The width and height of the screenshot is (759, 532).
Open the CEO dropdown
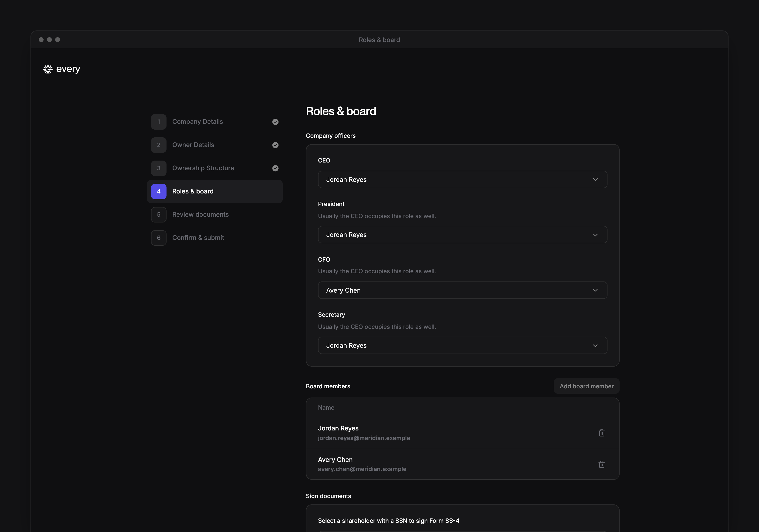pyautogui.click(x=463, y=180)
